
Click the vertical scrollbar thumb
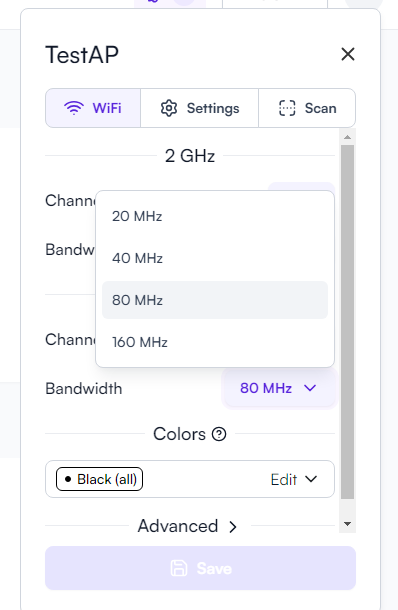coord(347,322)
